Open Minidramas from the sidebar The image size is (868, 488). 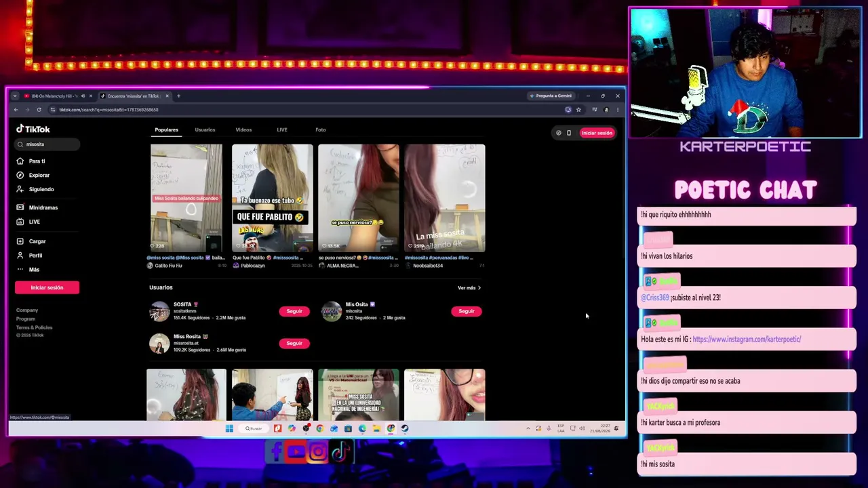tap(37, 208)
